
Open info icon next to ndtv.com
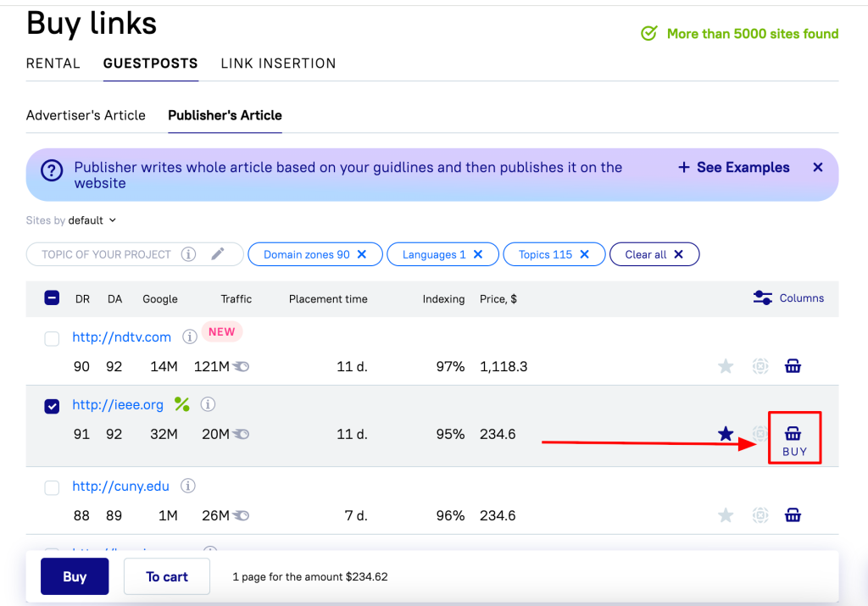tap(190, 336)
